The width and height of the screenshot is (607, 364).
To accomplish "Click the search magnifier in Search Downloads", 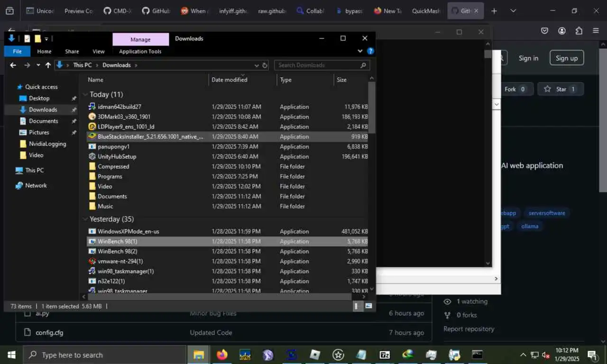I will click(363, 65).
